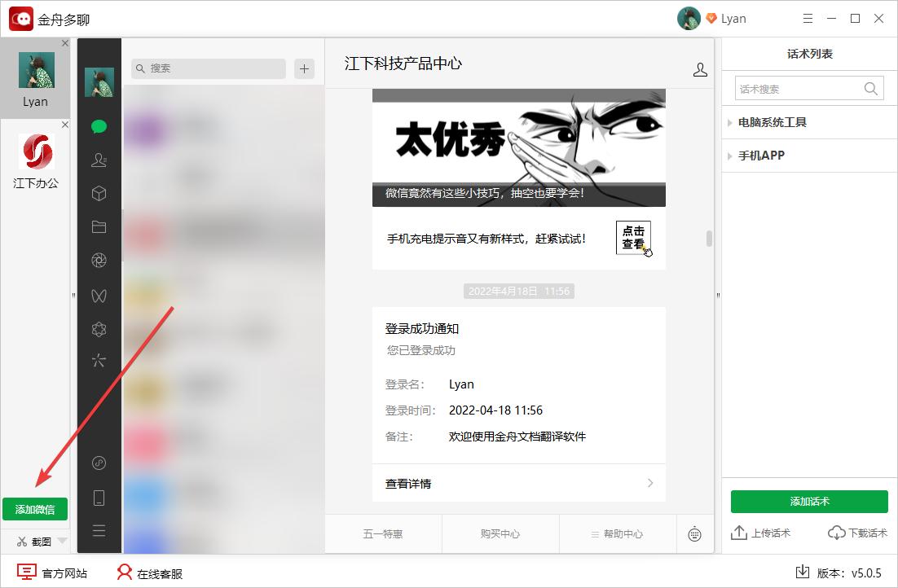898x588 pixels.
Task: Click the green 添加话术 button
Action: click(808, 502)
